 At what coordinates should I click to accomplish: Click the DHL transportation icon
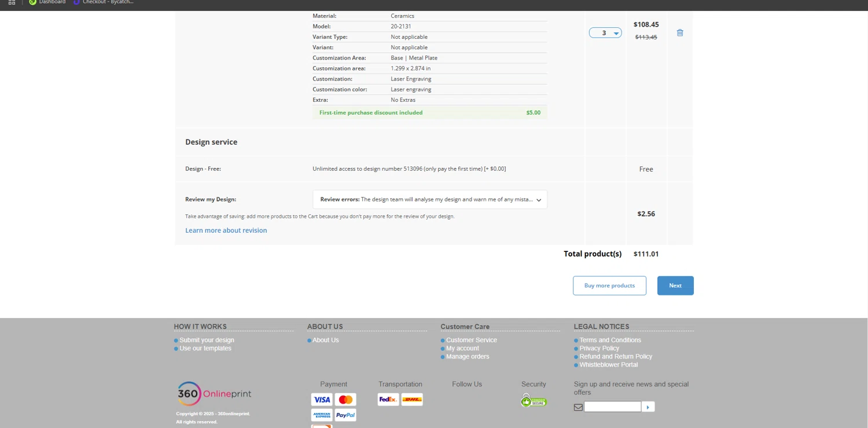pos(412,400)
